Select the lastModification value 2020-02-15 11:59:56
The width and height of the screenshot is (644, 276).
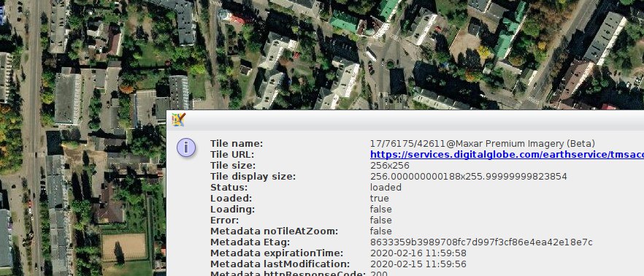tap(418, 264)
